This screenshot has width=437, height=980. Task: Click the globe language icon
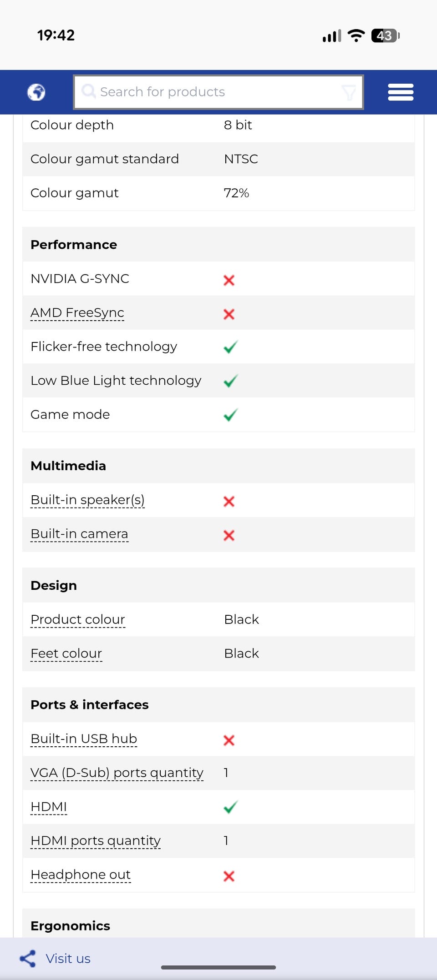point(36,92)
